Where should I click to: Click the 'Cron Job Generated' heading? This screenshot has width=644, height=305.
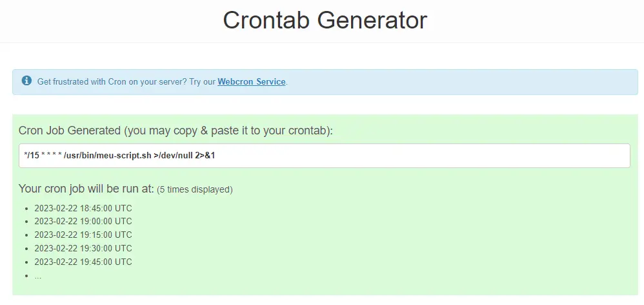point(176,131)
